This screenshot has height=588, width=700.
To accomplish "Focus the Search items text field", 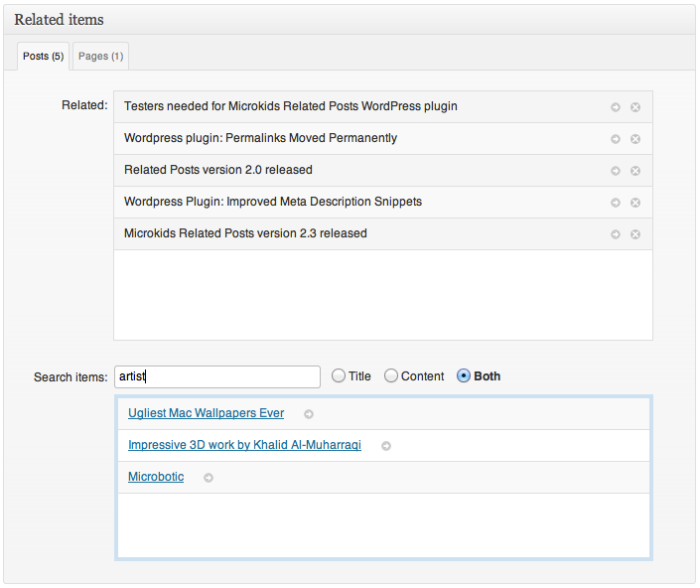I will 216,376.
